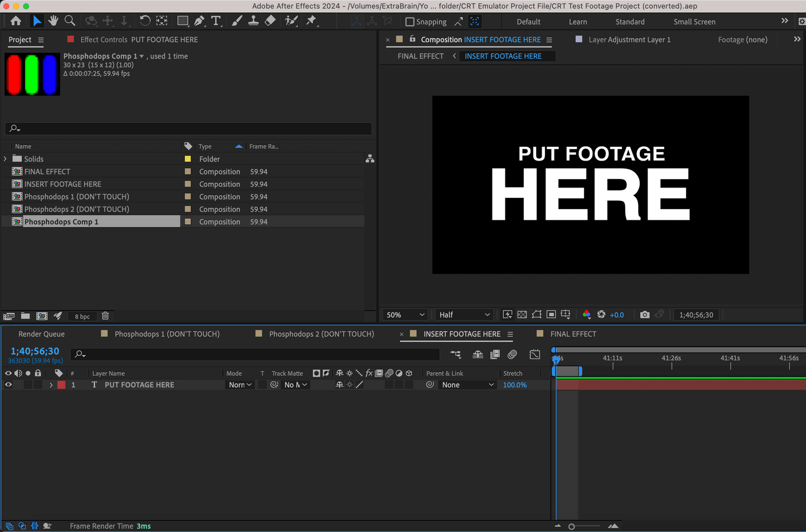Enable the Snapping checkbox

pyautogui.click(x=410, y=22)
